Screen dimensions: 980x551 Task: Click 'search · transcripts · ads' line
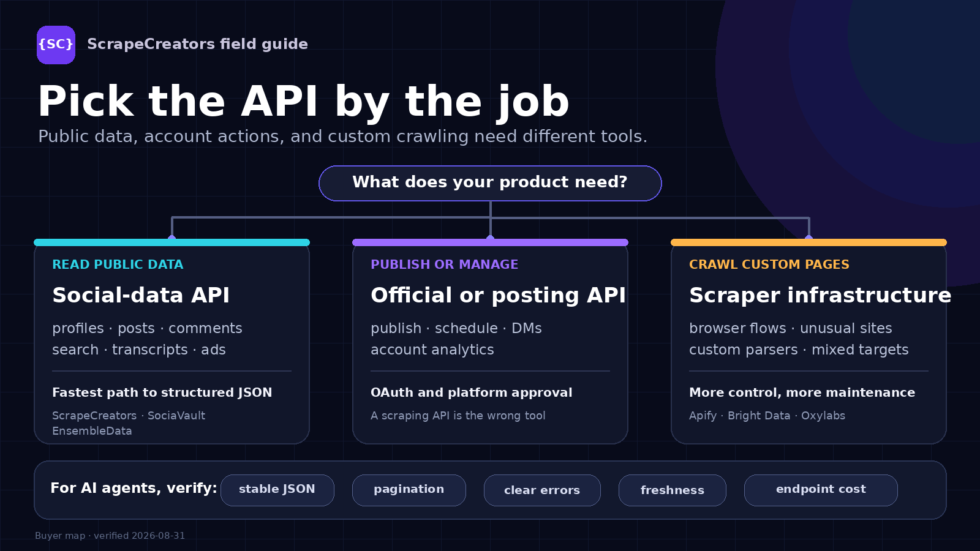pyautogui.click(x=139, y=350)
